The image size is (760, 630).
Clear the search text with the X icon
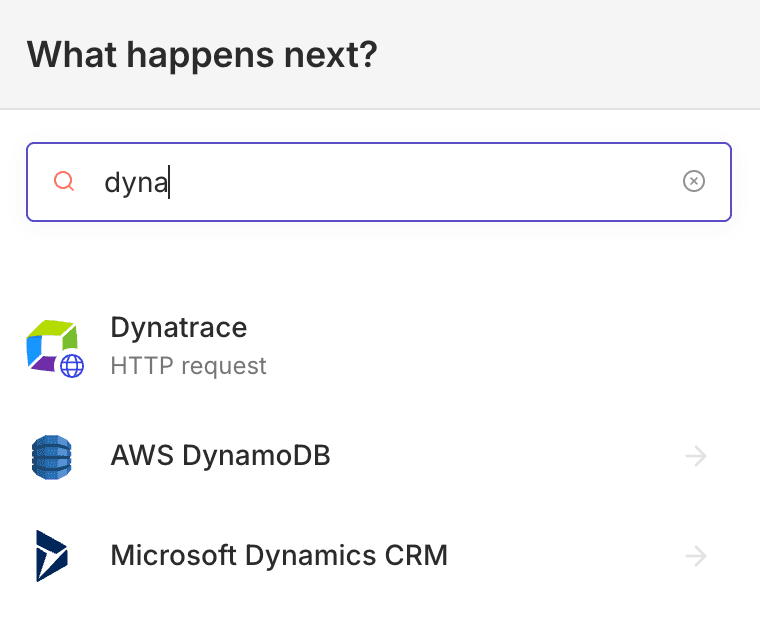[693, 181]
